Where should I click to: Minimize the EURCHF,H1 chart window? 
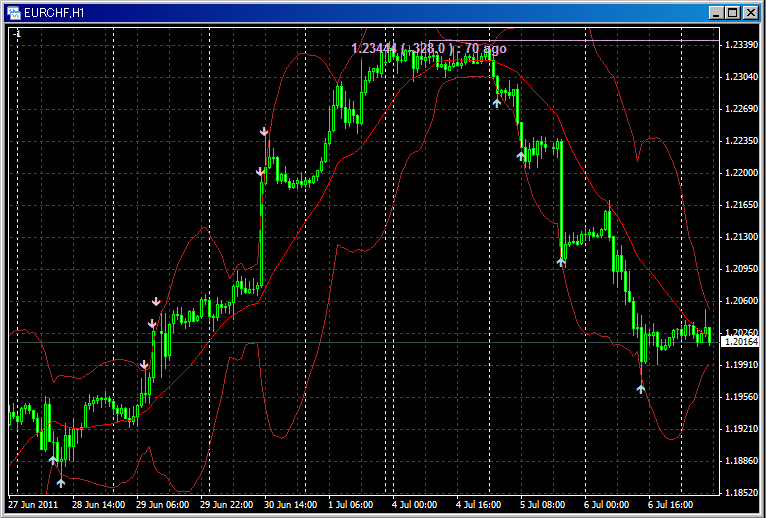(717, 12)
